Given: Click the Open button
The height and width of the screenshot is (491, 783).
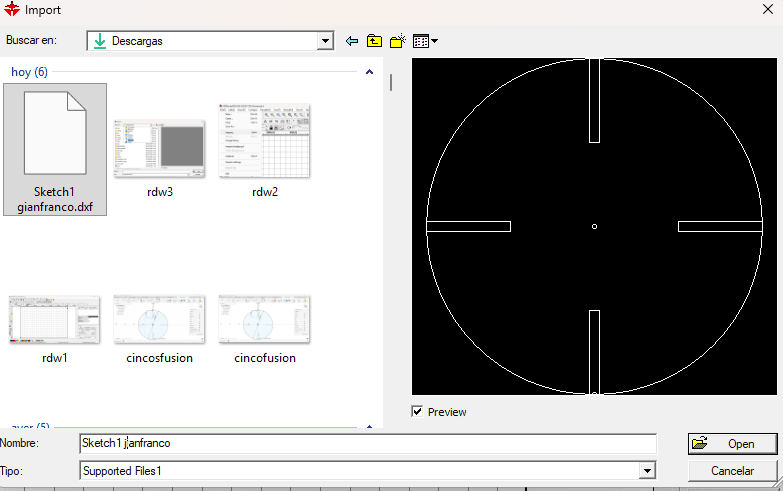Looking at the screenshot, I should point(732,444).
